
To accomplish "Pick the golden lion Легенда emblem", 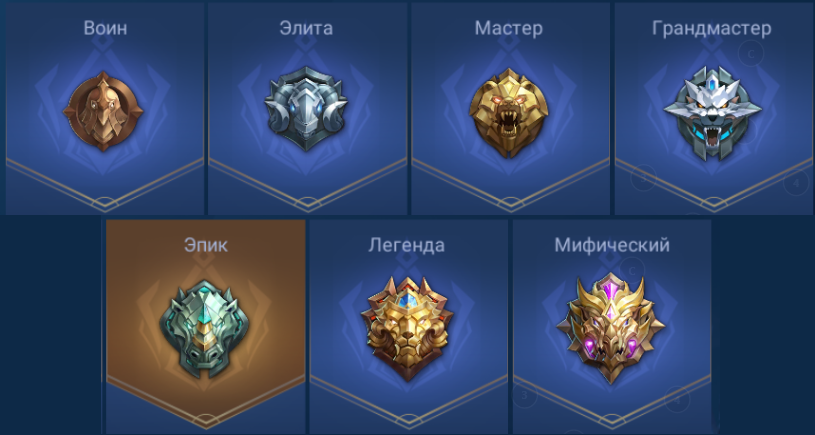I will tap(408, 328).
